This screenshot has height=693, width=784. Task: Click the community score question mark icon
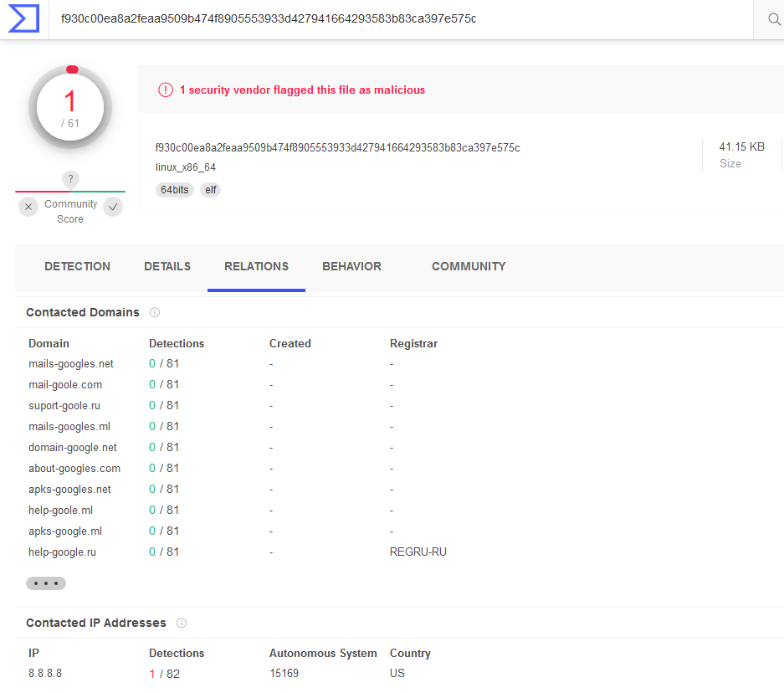pyautogui.click(x=70, y=179)
